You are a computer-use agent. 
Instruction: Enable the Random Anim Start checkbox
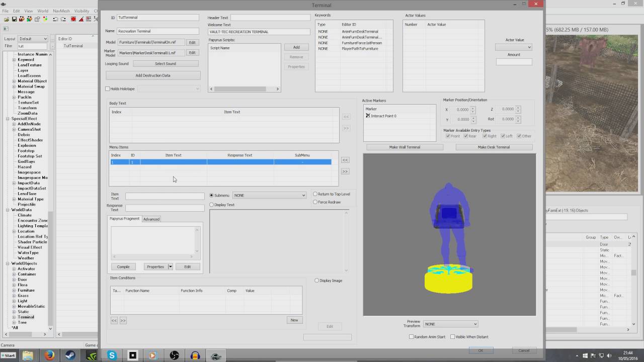click(411, 337)
